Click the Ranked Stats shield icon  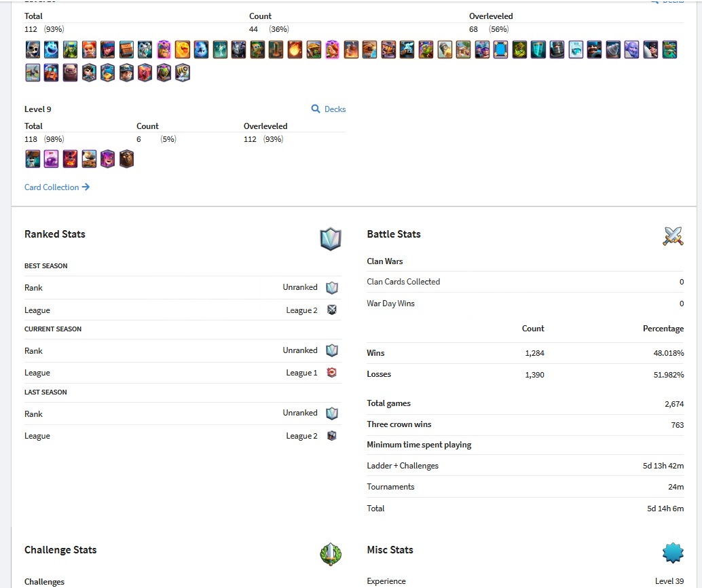(331, 239)
